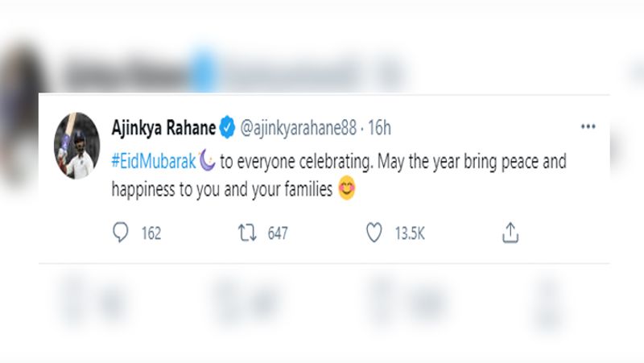View the 13.5K likes count
This screenshot has width=644, height=363.
(410, 233)
